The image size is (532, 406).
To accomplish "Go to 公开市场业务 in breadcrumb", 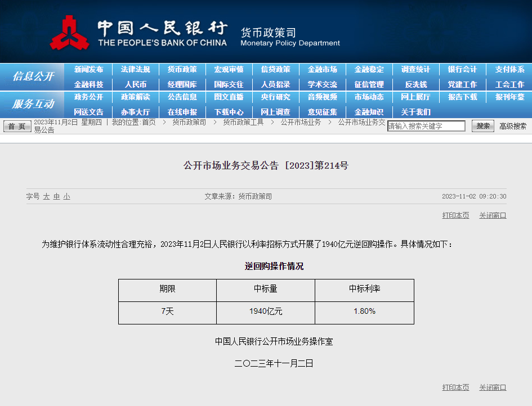I will [301, 122].
